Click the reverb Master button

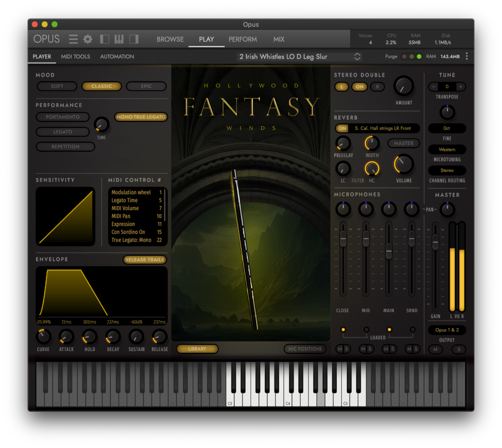[x=404, y=143]
